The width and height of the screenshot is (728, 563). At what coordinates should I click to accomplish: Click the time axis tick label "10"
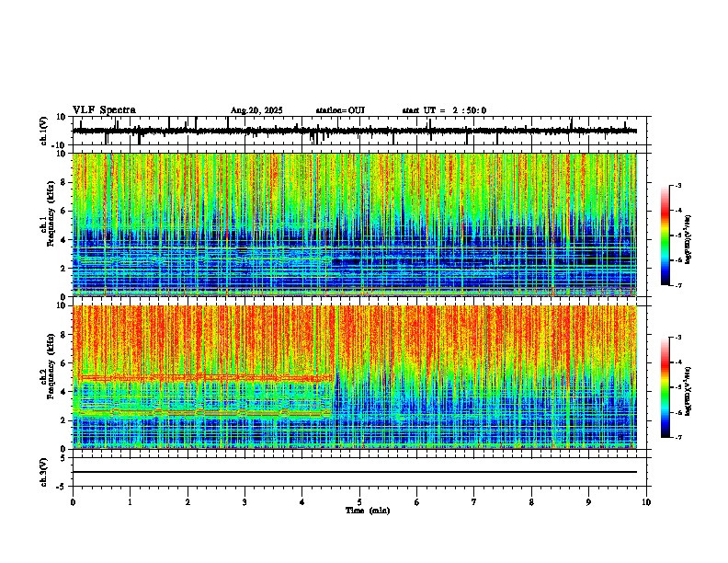646,502
